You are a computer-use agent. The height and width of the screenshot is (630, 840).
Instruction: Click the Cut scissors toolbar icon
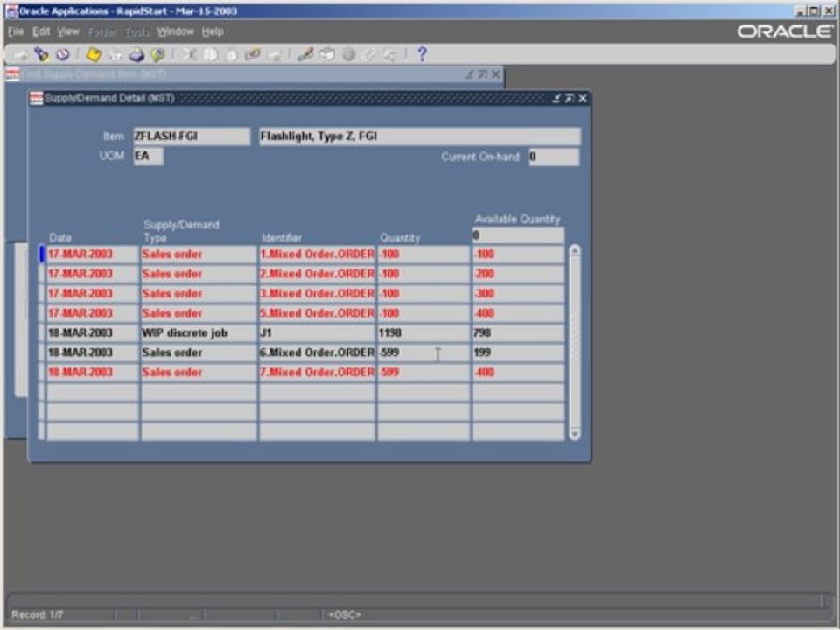pos(189,54)
